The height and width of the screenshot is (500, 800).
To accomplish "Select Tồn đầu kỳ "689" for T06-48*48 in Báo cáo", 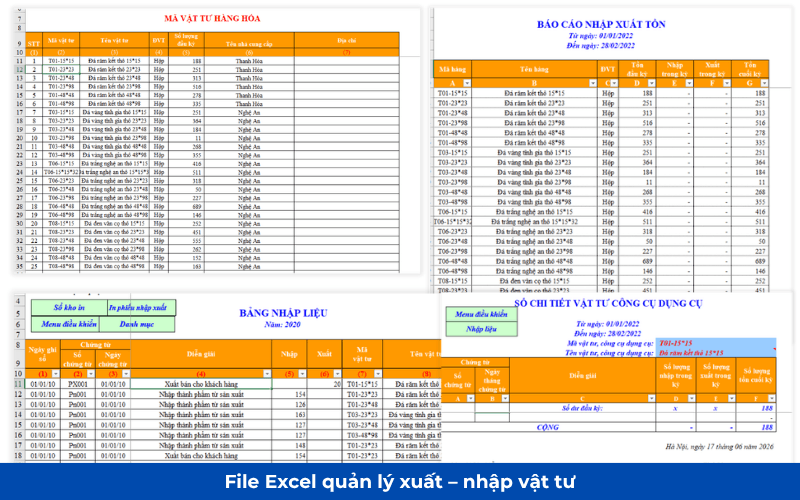I will [x=637, y=261].
